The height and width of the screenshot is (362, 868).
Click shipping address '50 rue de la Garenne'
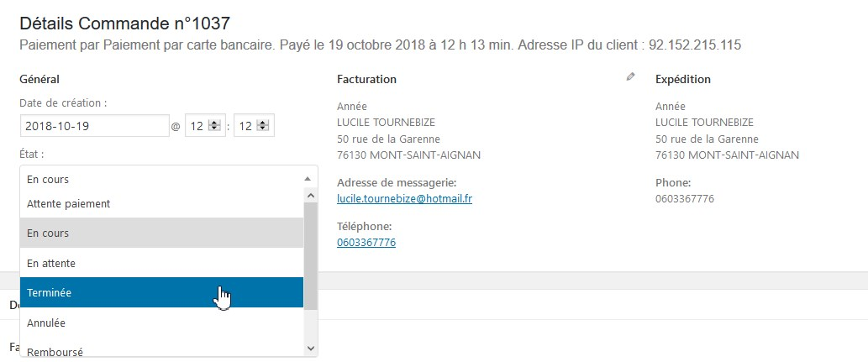[707, 139]
